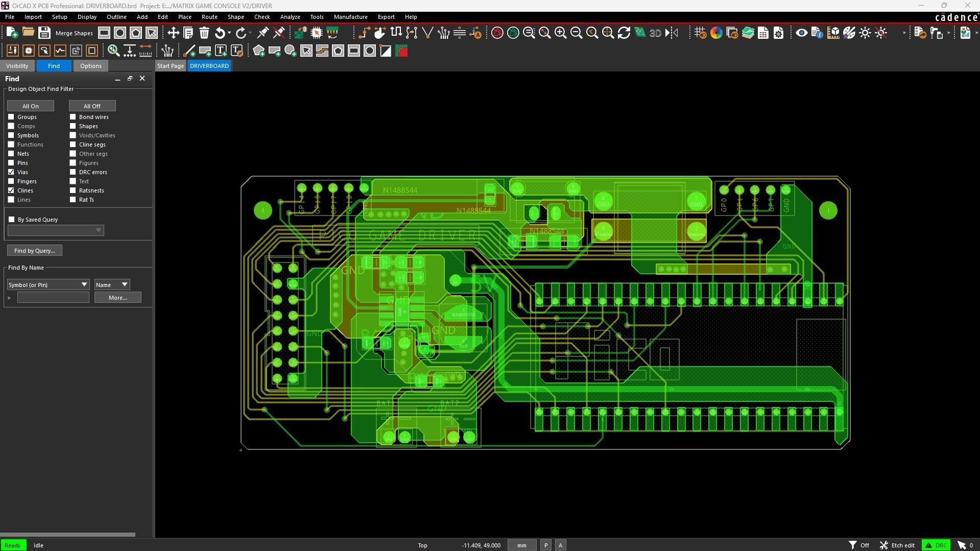
Task: Click the A button in status bar
Action: (560, 545)
